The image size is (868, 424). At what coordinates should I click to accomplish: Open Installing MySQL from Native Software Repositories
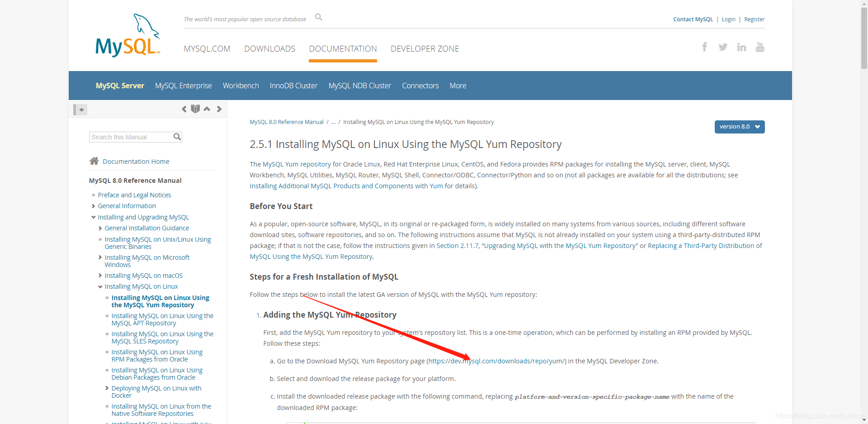[x=161, y=410]
